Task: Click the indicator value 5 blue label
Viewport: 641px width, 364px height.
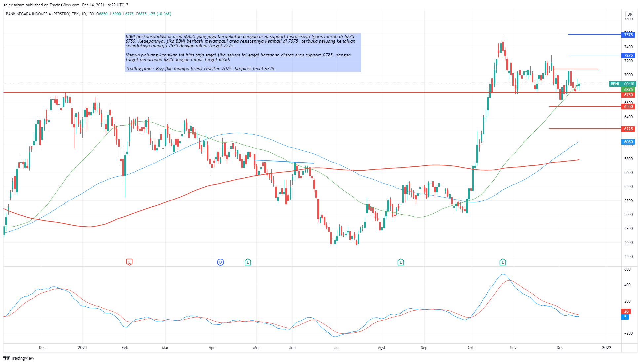Action: pos(625,317)
